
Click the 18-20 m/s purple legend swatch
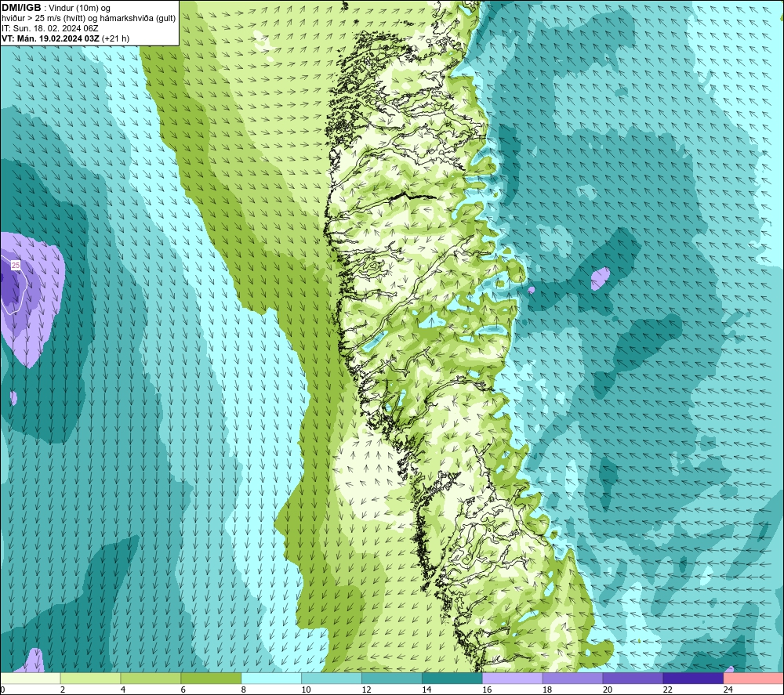(572, 678)
